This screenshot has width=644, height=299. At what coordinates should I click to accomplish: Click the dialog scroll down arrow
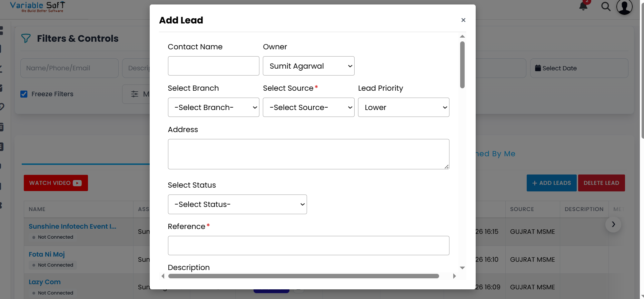(463, 268)
